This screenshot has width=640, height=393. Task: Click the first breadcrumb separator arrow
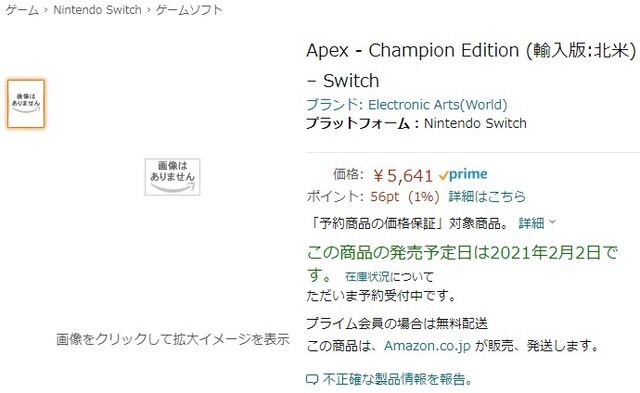tap(46, 10)
